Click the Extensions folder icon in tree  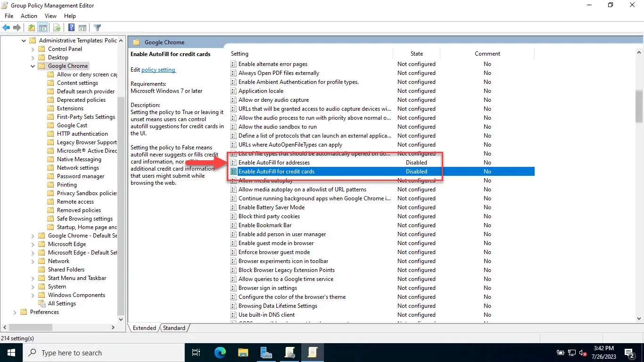[x=51, y=108]
